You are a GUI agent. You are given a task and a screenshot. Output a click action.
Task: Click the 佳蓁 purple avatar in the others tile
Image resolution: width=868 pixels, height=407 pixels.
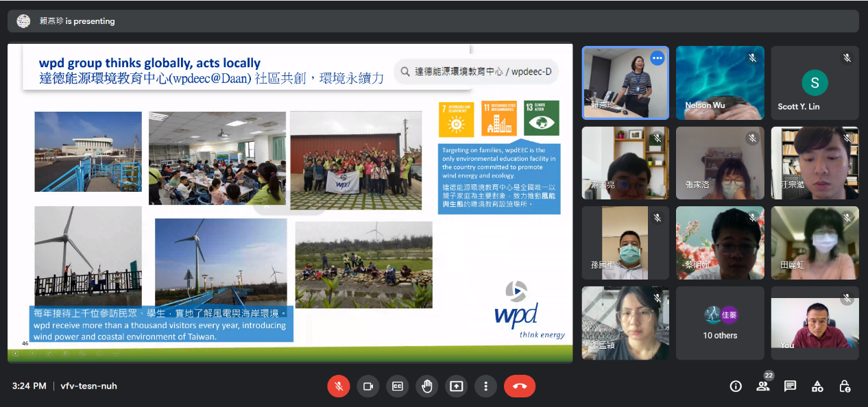point(728,315)
